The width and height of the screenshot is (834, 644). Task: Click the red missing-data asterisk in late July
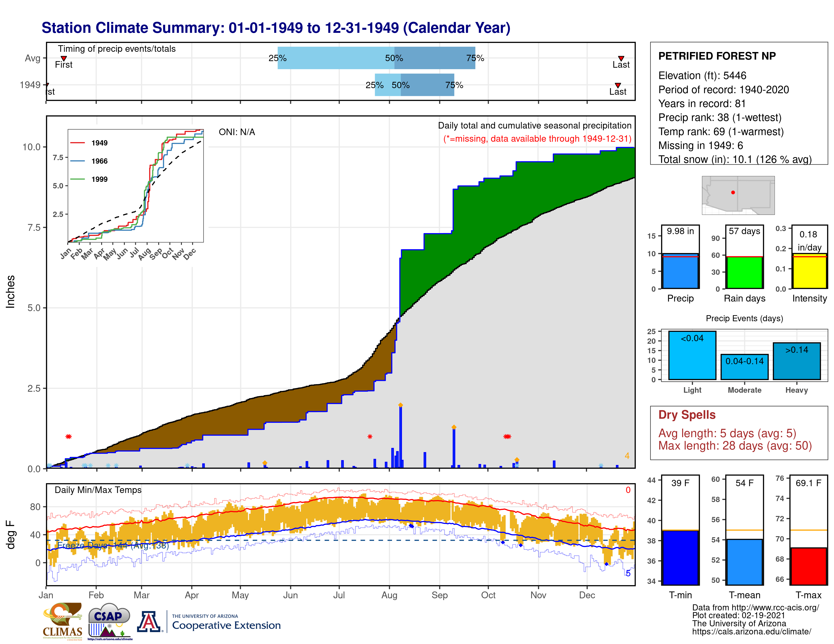[x=370, y=436]
